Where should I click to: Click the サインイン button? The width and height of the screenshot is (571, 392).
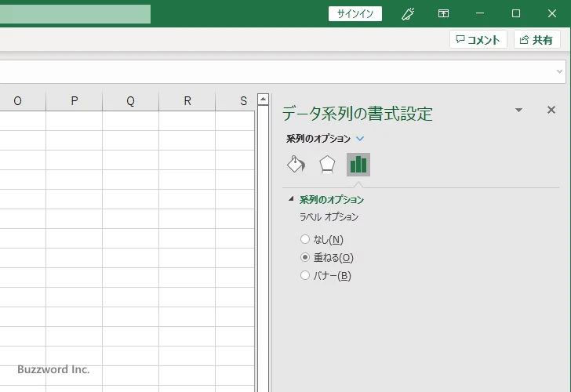(x=355, y=14)
